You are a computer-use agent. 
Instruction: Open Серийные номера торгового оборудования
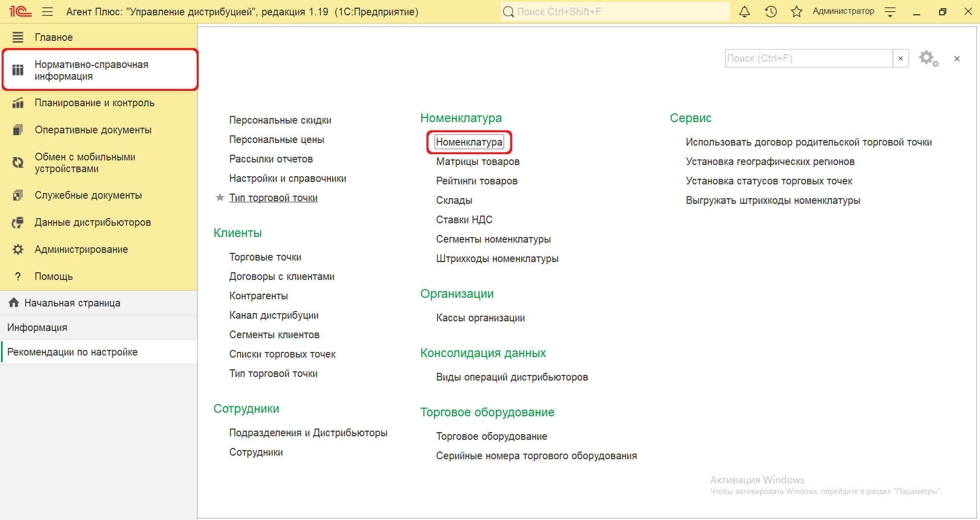click(x=536, y=456)
